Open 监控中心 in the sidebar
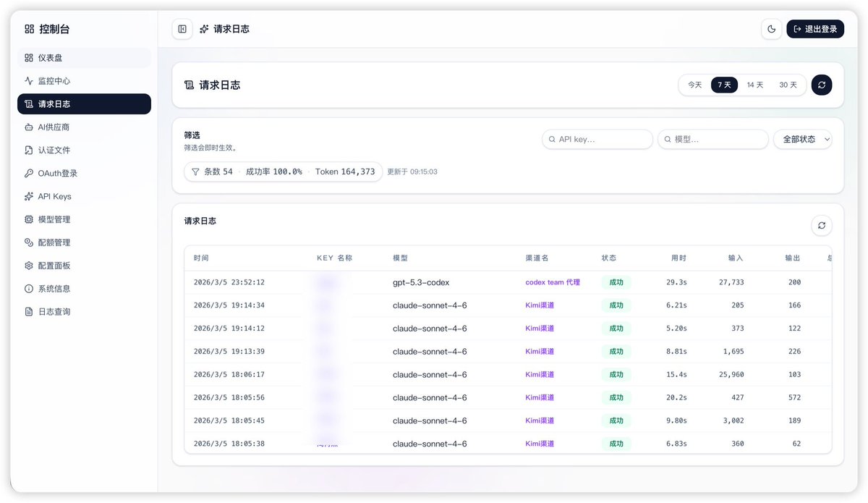 (84, 81)
